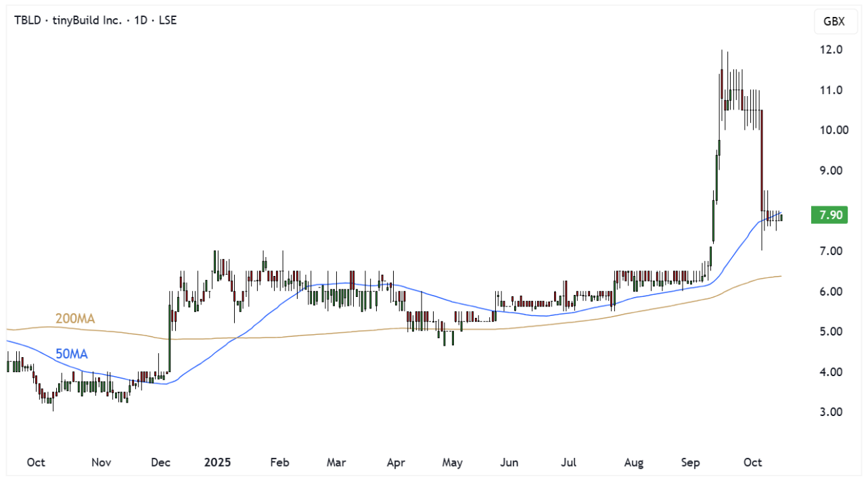Select the green 7.90 current price label
Viewport: 868px width, 483px height.
(x=829, y=216)
